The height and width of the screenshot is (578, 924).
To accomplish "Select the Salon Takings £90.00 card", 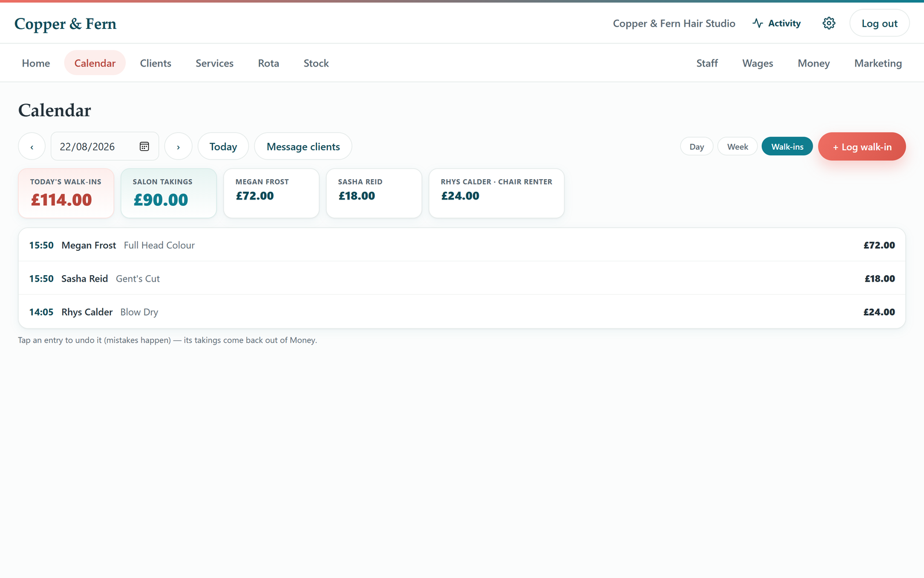I will click(x=169, y=193).
